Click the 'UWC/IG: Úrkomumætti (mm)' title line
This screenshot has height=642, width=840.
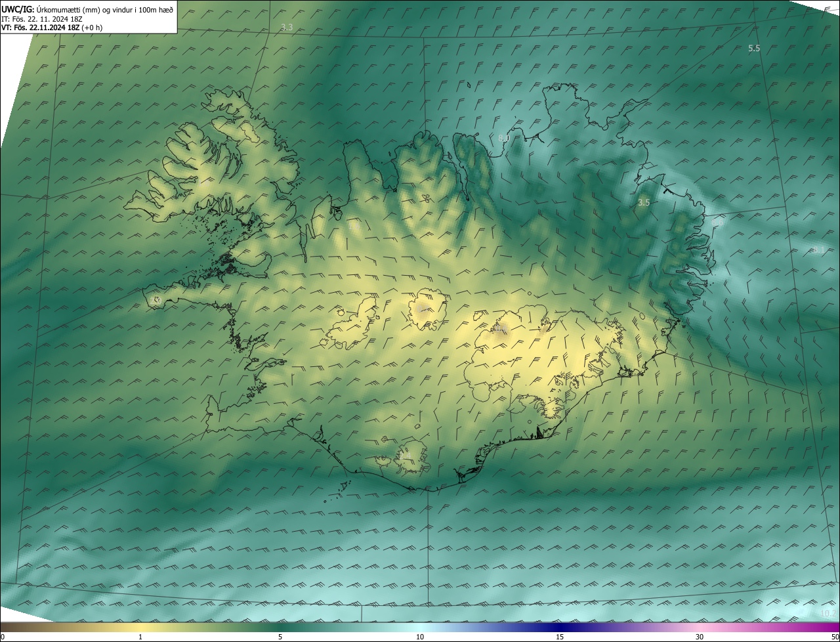pyautogui.click(x=87, y=9)
